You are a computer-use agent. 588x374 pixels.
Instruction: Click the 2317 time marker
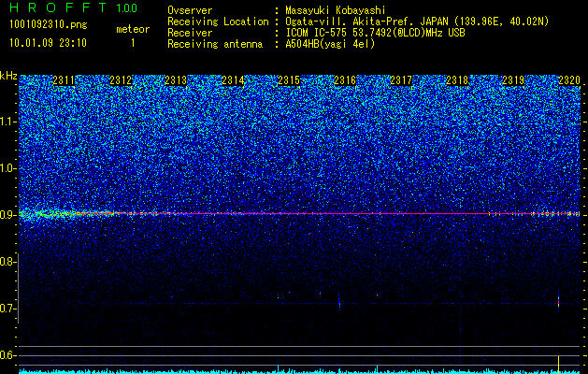pos(401,80)
